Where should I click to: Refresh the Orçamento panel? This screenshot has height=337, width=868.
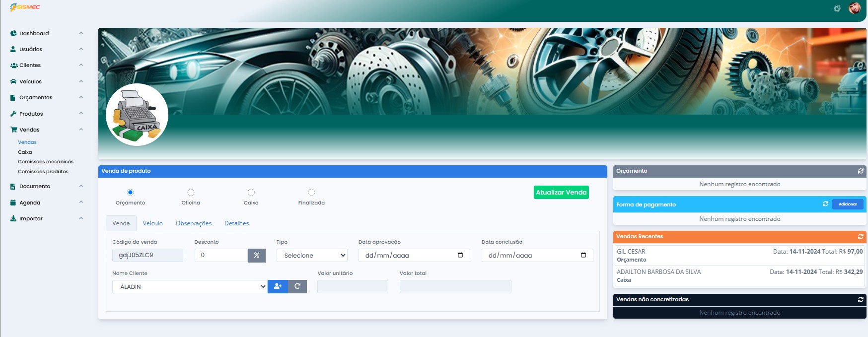coord(861,171)
